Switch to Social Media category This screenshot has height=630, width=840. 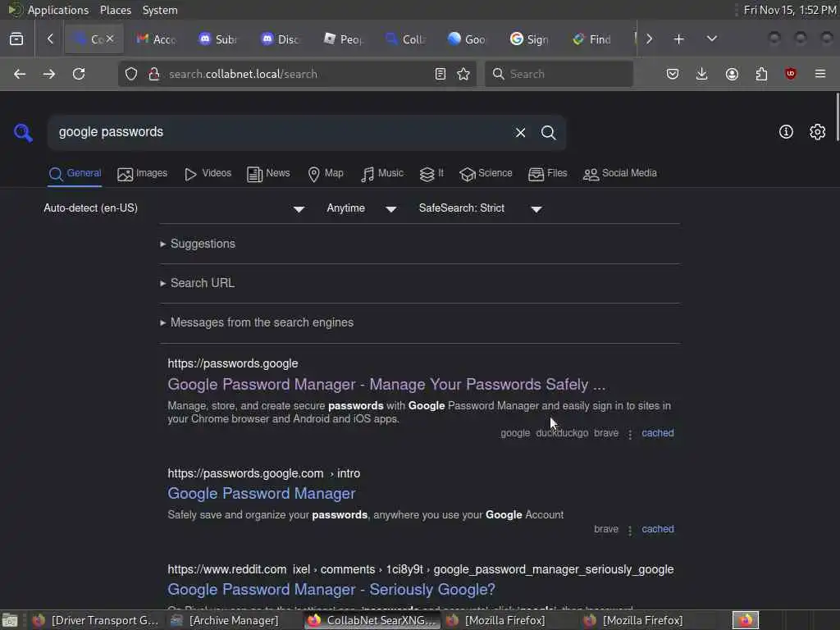coord(619,174)
